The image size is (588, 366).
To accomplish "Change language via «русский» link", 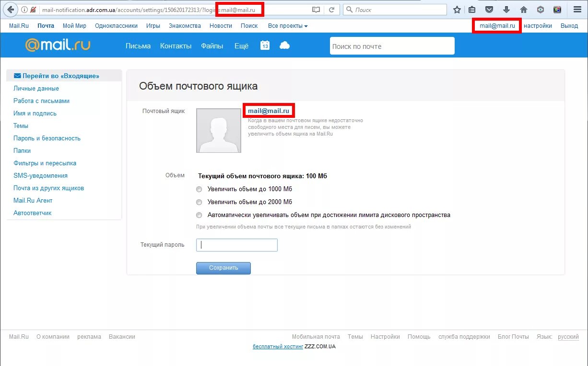I will tap(568, 337).
